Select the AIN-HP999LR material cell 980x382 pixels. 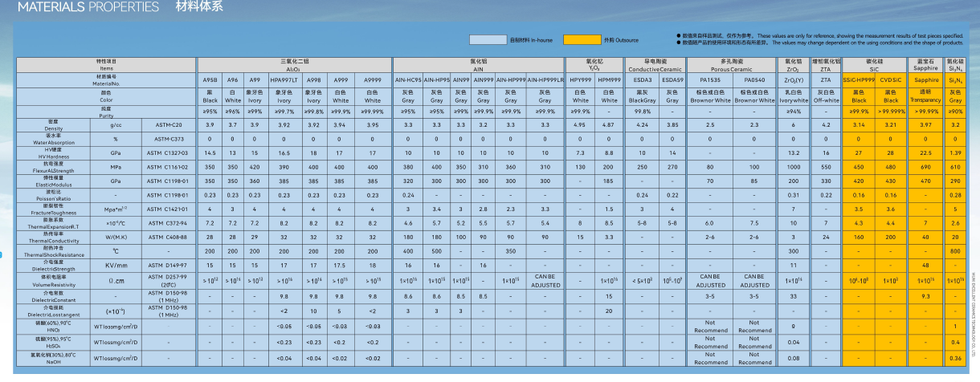tap(545, 80)
